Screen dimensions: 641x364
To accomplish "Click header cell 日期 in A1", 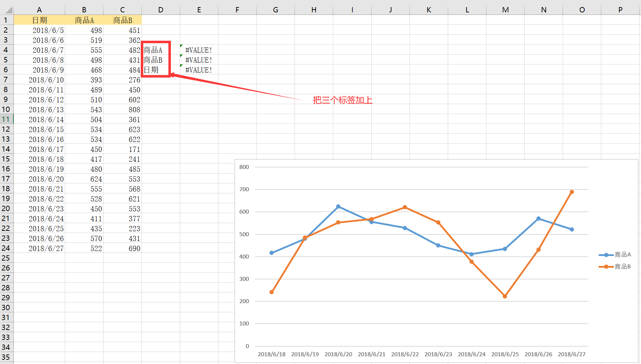I will 39,20.
